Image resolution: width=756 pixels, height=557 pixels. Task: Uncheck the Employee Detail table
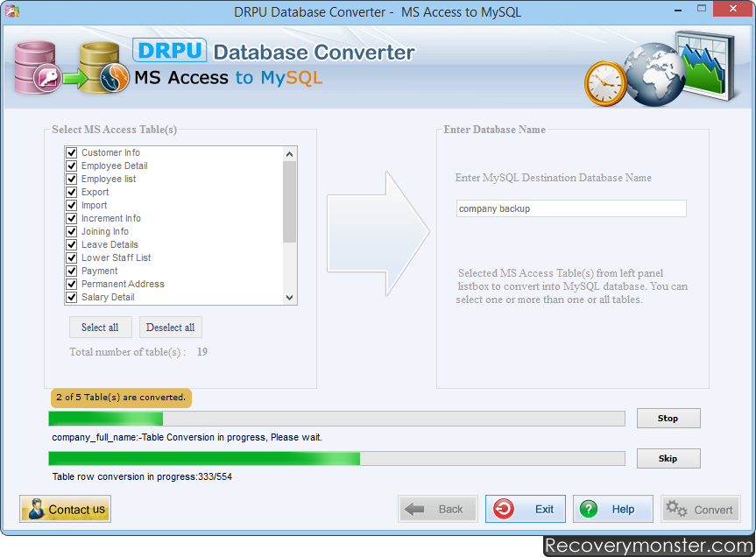tap(71, 166)
